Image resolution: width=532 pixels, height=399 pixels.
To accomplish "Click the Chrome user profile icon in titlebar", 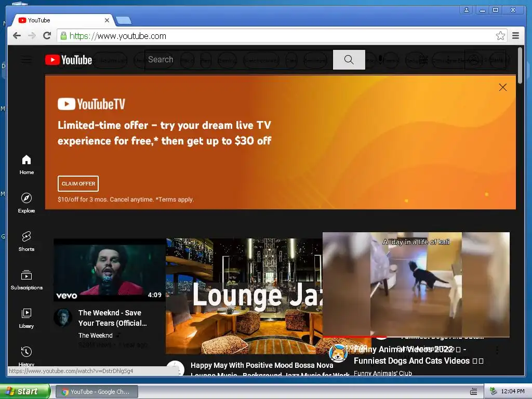I will coord(467,10).
